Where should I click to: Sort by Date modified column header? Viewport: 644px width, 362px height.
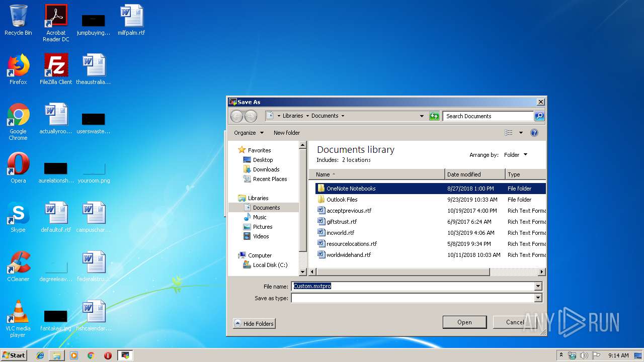point(475,174)
